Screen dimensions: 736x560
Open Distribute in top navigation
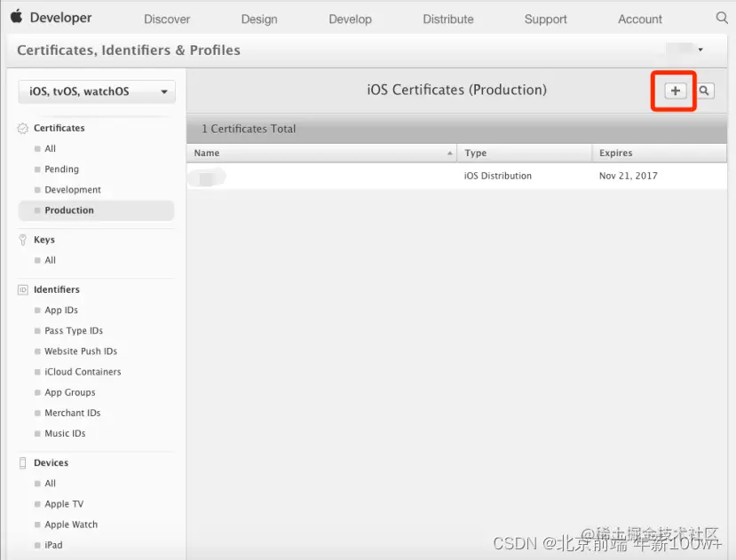(448, 20)
